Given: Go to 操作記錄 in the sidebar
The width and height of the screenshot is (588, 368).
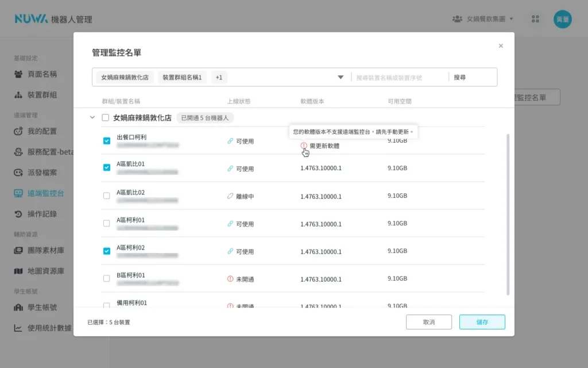Looking at the screenshot, I should 36,214.
